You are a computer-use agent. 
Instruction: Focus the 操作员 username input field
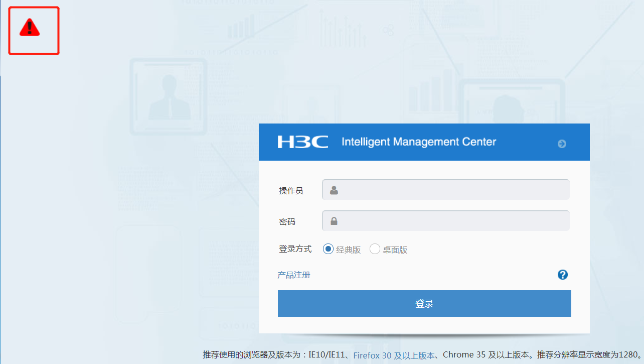tap(451, 190)
